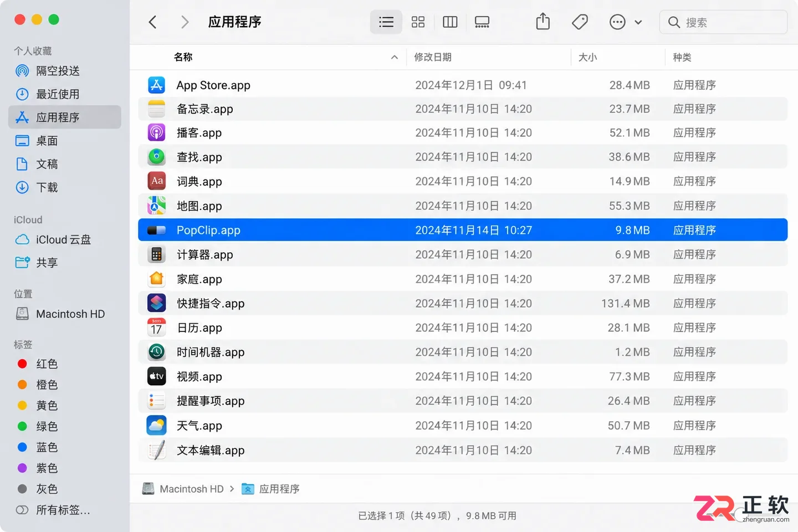Screen dimensions: 798x532
Task: Go back with the left chevron
Action: click(153, 22)
